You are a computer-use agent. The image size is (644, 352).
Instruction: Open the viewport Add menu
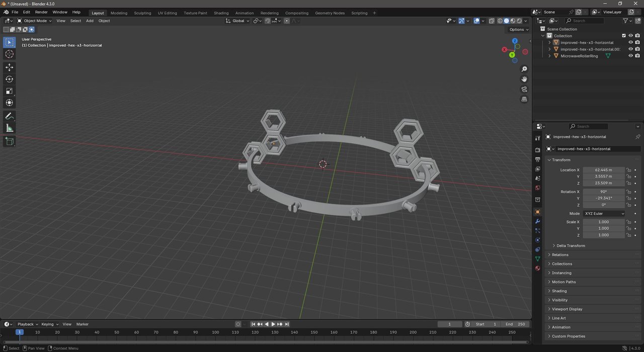coord(90,21)
